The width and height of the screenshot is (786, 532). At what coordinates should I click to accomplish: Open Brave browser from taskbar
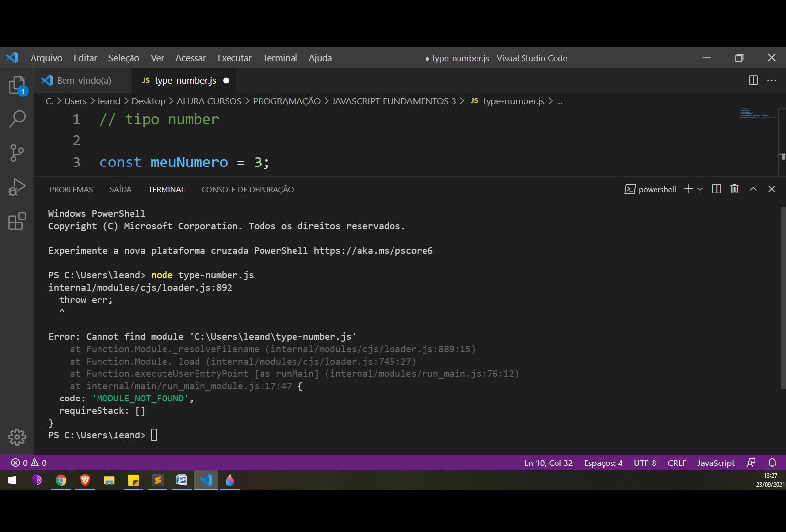85,480
